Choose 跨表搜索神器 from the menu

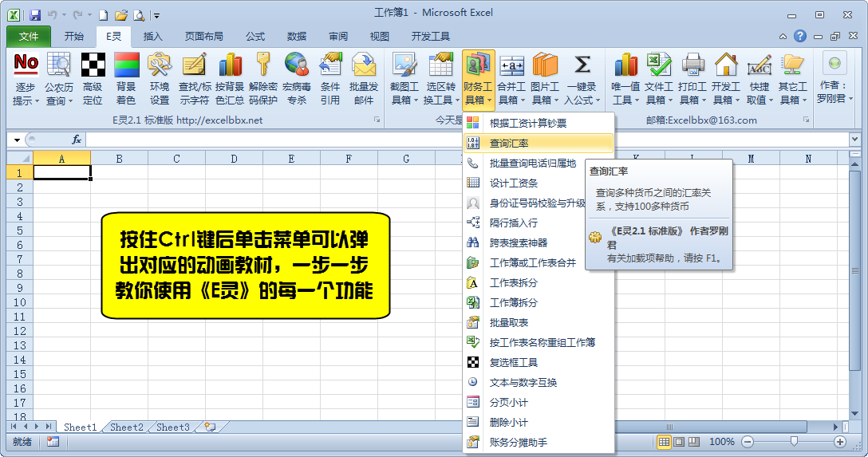click(523, 242)
